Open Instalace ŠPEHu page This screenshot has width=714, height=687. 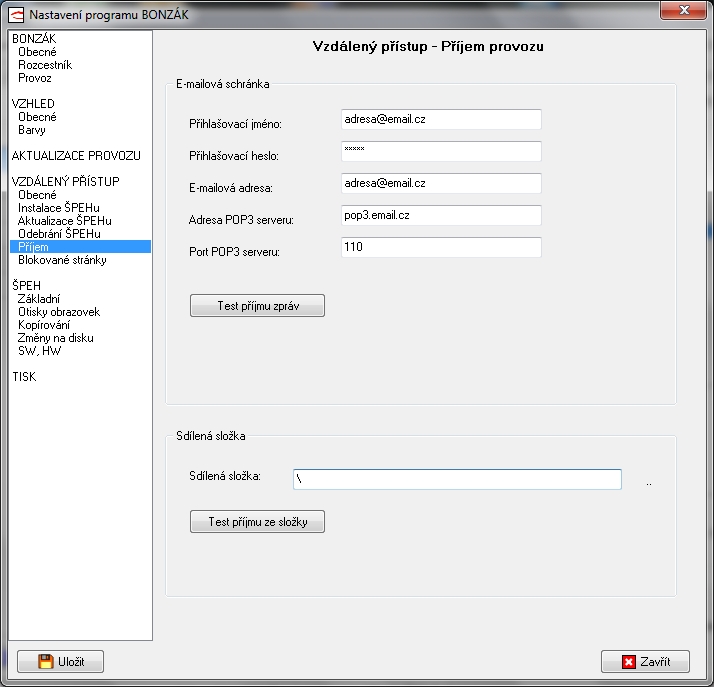(x=59, y=208)
